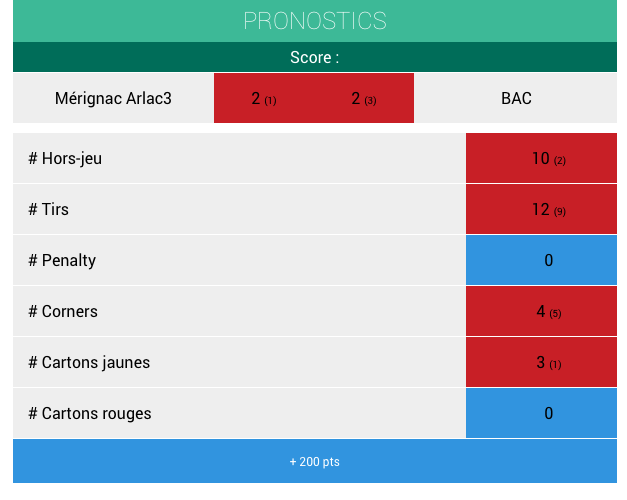Select the # Tirs row label

(x=48, y=210)
